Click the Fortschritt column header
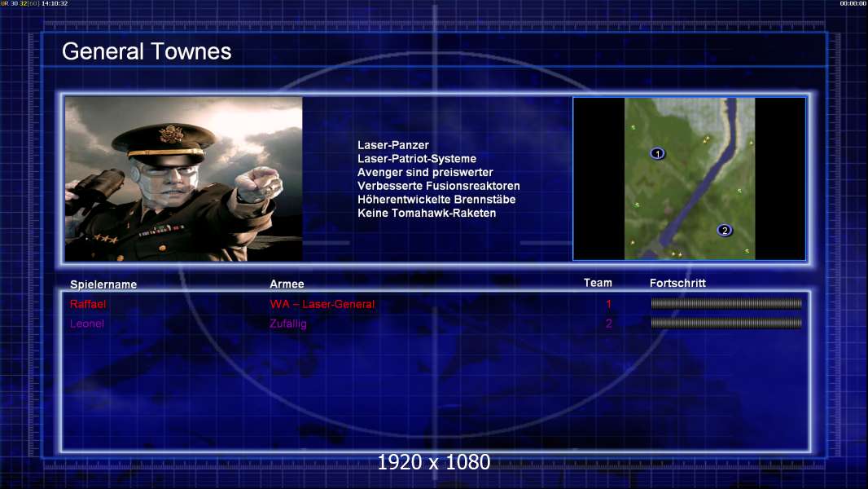 click(x=677, y=283)
